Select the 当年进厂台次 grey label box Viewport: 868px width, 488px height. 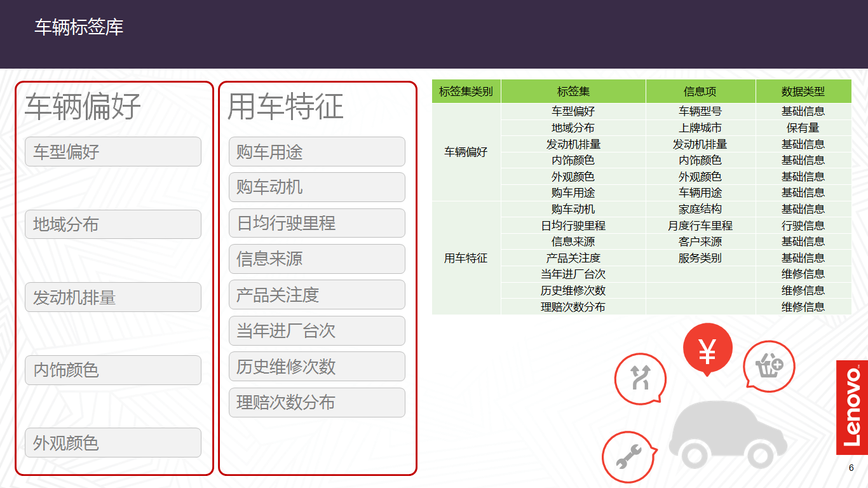click(x=317, y=330)
